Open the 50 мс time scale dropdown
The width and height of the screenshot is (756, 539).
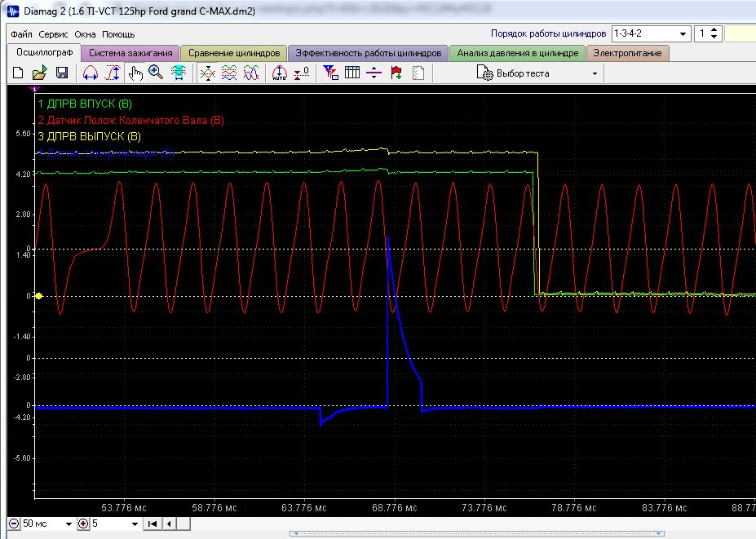pos(69,524)
